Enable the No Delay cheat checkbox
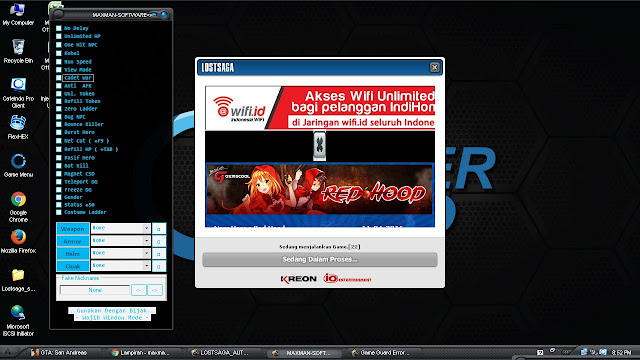Viewport: 640px width, 360px height. coord(59,28)
